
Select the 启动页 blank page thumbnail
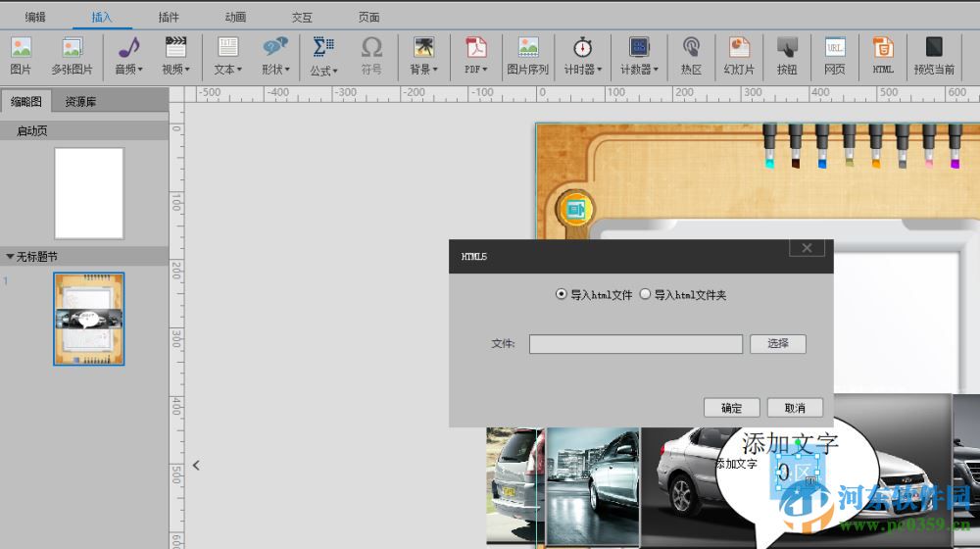click(89, 193)
